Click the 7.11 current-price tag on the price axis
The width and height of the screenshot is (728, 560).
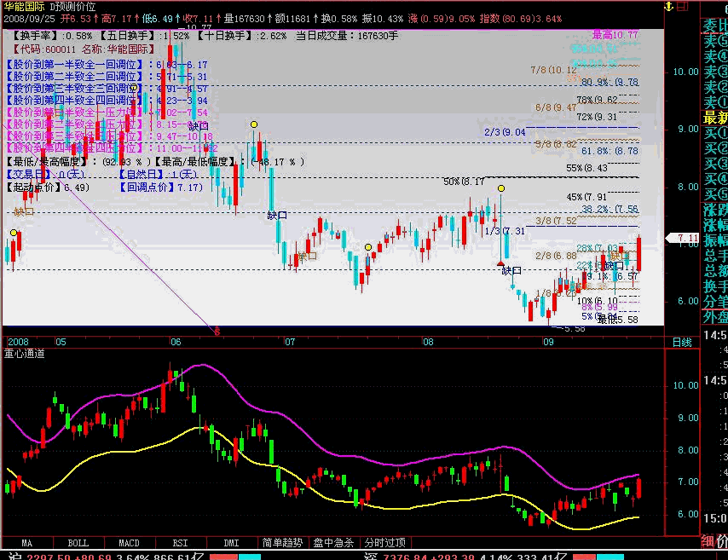[683, 238]
